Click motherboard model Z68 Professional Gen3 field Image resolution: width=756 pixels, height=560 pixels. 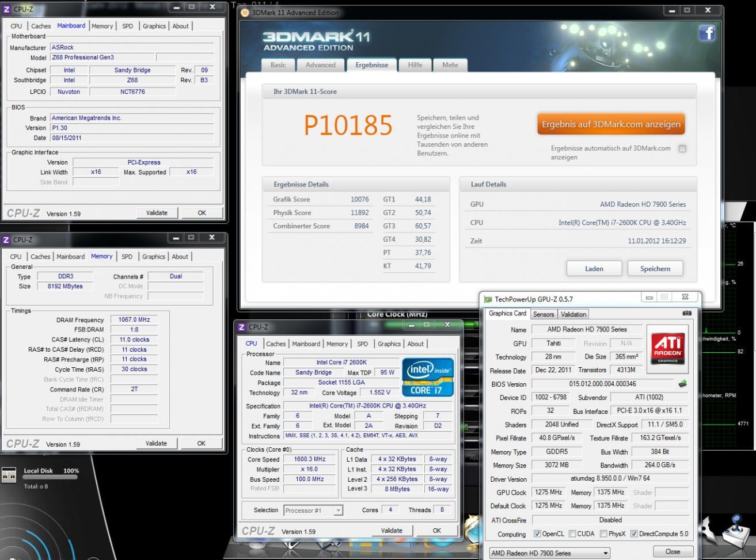pos(102,58)
